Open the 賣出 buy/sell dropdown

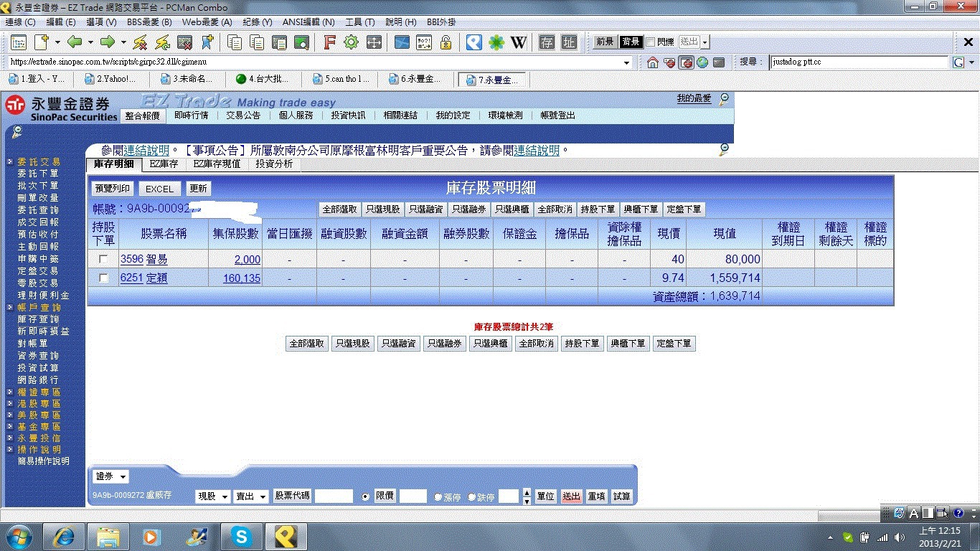point(252,496)
